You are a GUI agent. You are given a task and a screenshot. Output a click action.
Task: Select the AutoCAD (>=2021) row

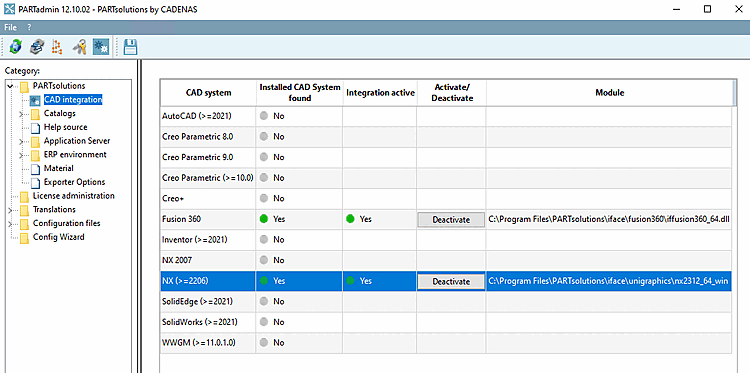(x=446, y=116)
